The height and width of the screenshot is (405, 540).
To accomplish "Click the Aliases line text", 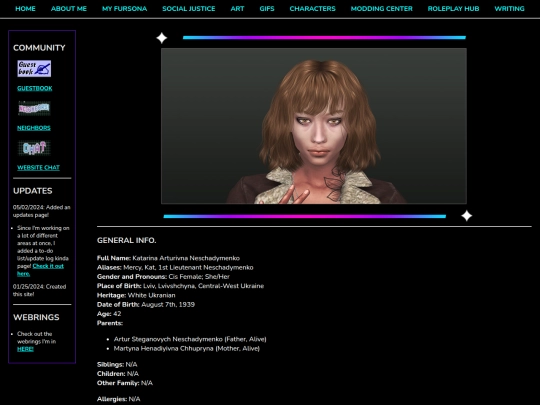I will (x=175, y=268).
